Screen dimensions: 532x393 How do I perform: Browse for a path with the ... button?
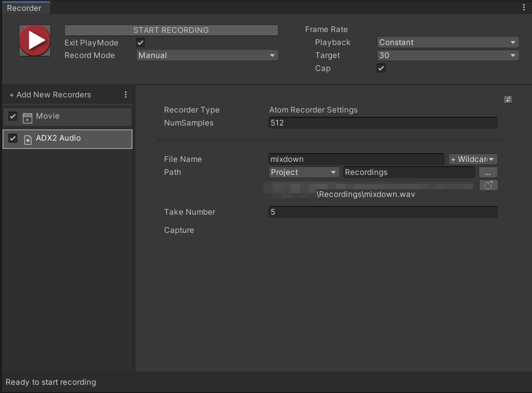(x=488, y=172)
